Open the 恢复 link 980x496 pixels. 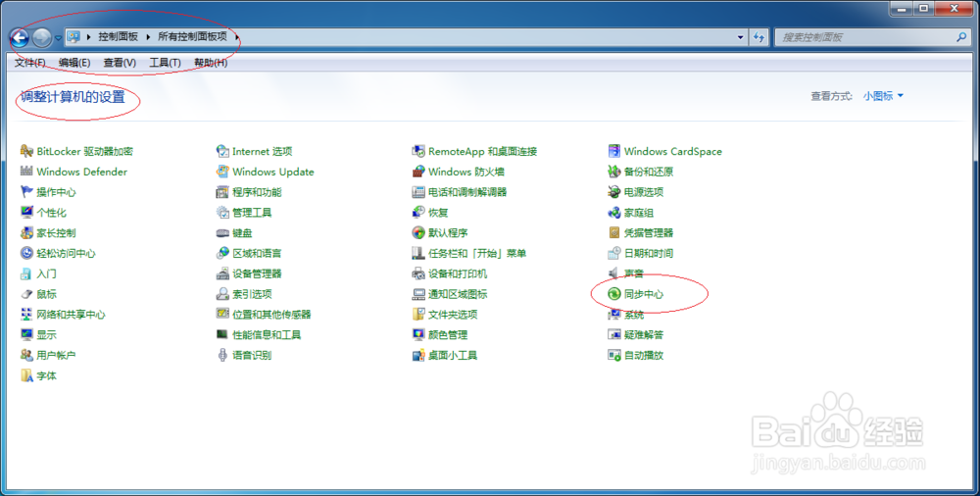438,213
